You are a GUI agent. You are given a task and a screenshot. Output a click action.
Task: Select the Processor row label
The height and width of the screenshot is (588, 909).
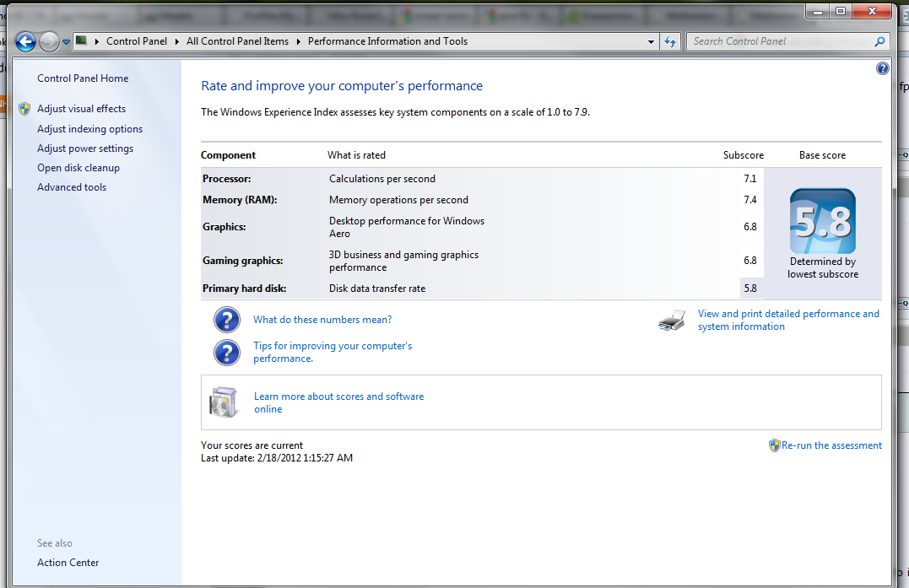tap(227, 179)
